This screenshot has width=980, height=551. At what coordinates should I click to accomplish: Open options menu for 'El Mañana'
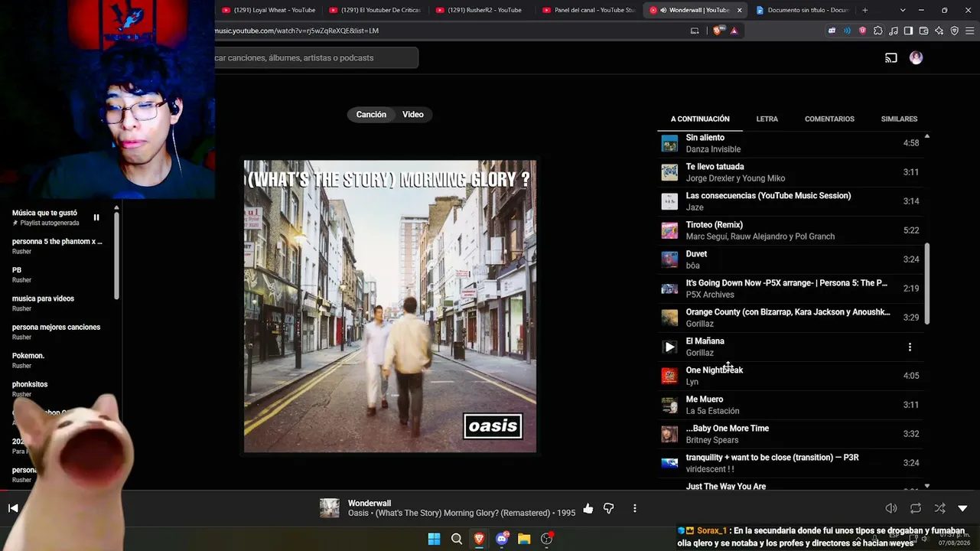[910, 347]
